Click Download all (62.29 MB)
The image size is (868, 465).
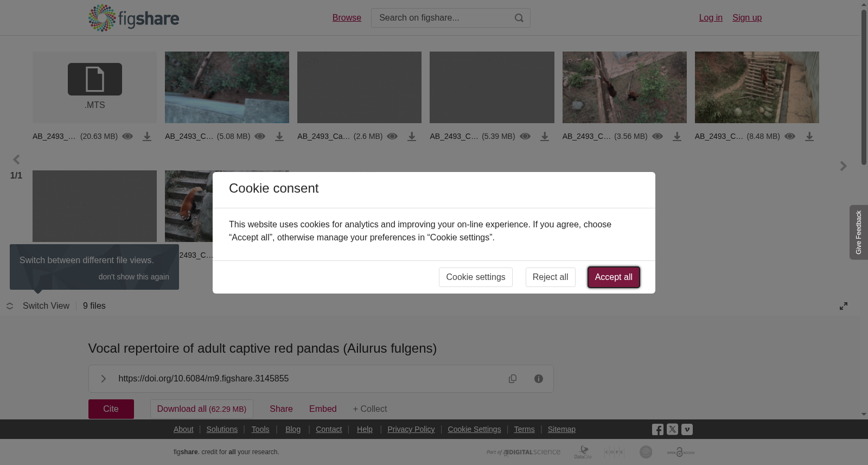(202, 409)
